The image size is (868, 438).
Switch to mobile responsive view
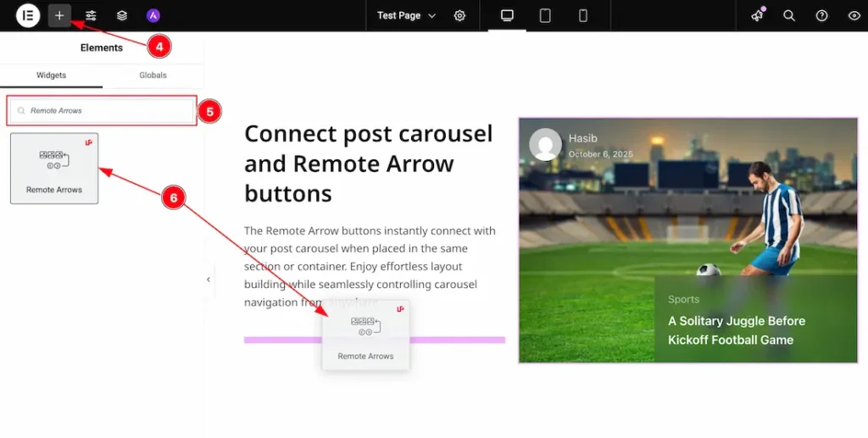coord(583,15)
